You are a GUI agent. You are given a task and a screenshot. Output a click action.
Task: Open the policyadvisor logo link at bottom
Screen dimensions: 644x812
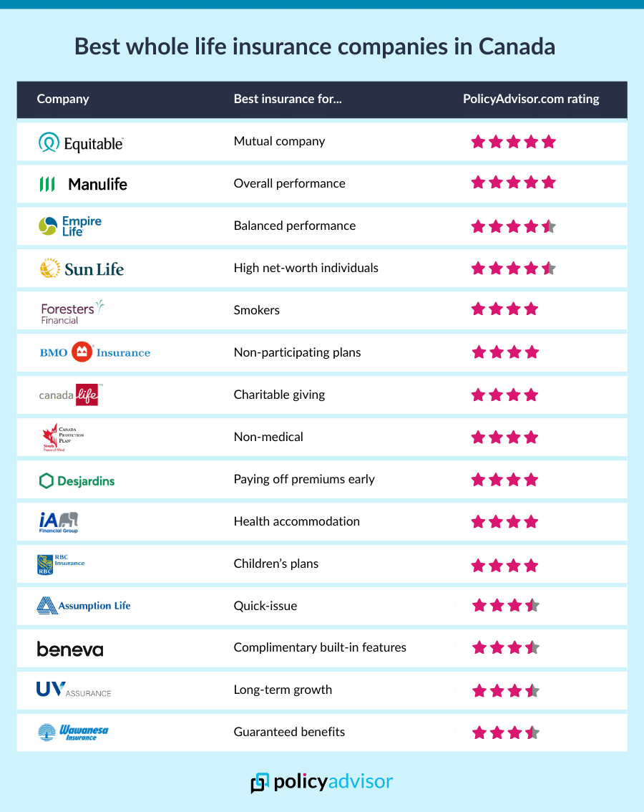coord(322,781)
